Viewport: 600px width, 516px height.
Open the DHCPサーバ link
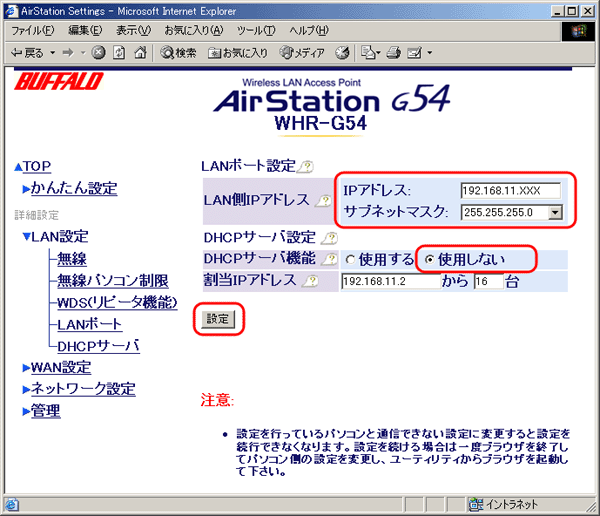point(98,346)
